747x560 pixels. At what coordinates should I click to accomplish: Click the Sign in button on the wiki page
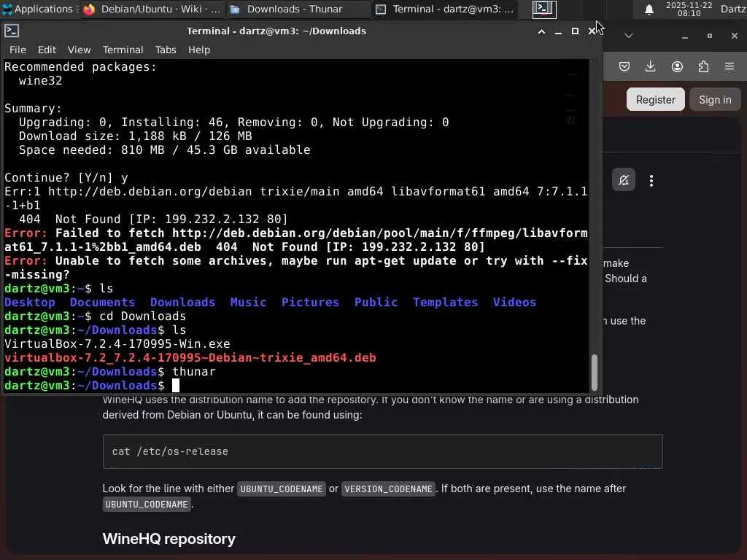click(715, 99)
